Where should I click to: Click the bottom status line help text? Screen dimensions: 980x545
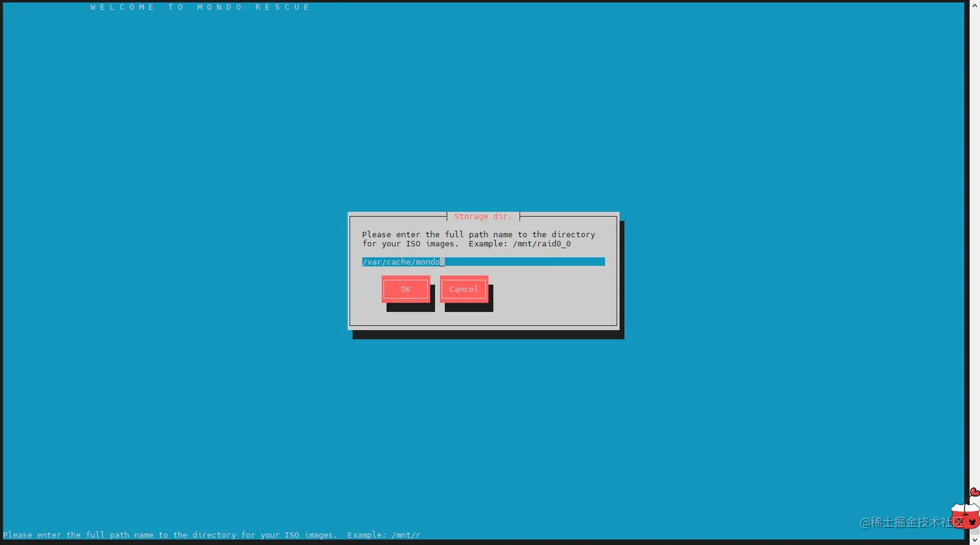[212, 535]
